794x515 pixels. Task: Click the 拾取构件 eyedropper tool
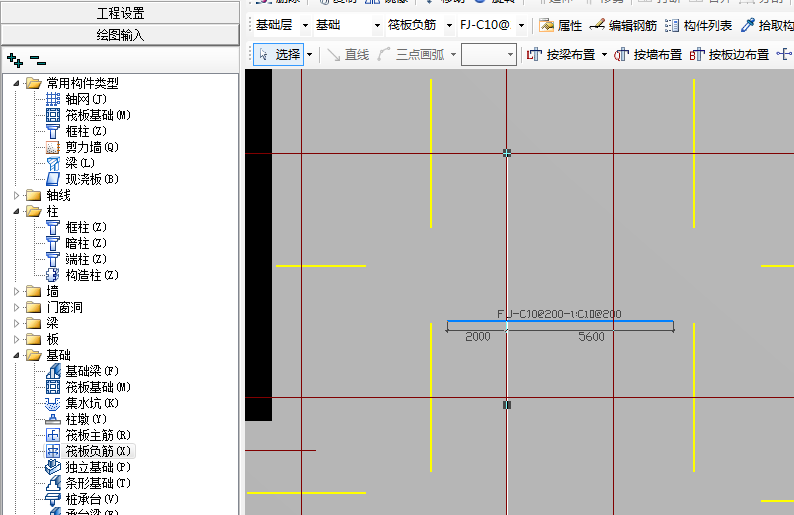(766, 25)
